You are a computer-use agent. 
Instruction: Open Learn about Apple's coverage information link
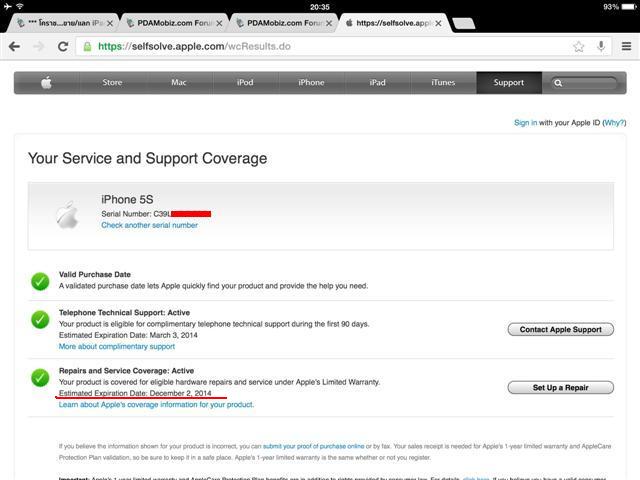[x=156, y=404]
